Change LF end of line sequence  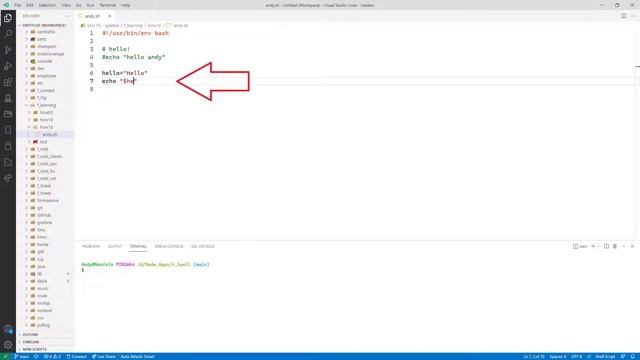(589, 357)
